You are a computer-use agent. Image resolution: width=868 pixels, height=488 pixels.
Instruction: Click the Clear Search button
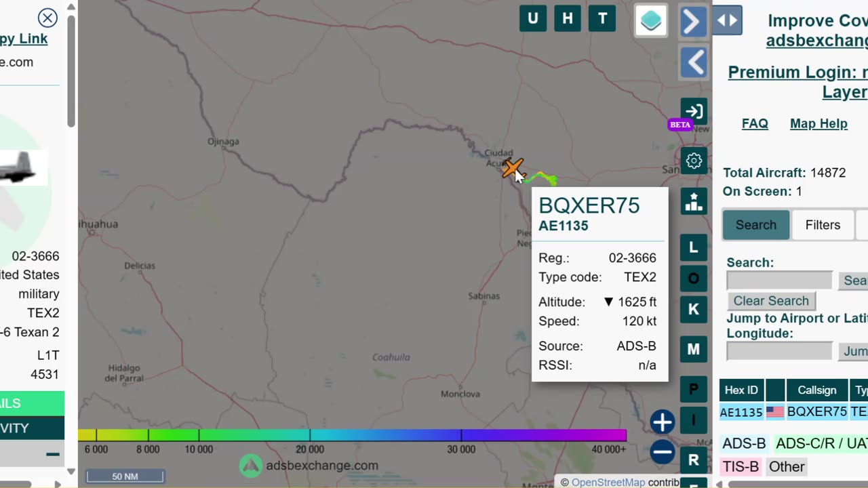pos(771,301)
